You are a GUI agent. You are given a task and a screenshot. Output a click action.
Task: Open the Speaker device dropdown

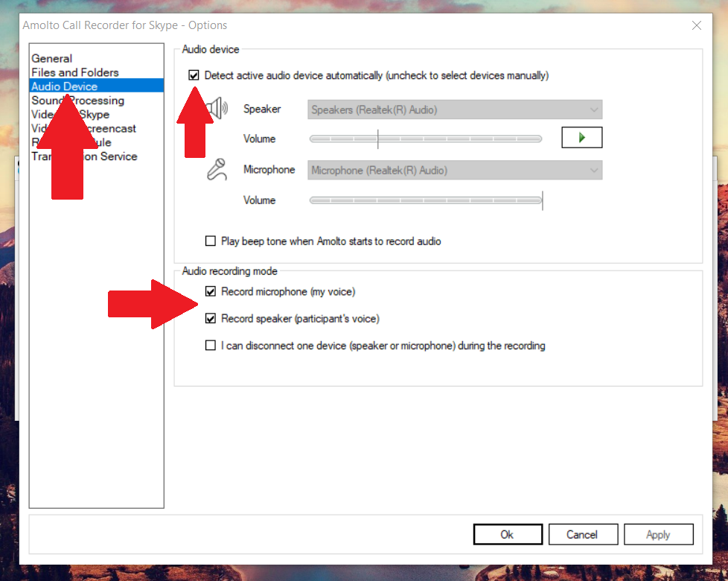455,109
